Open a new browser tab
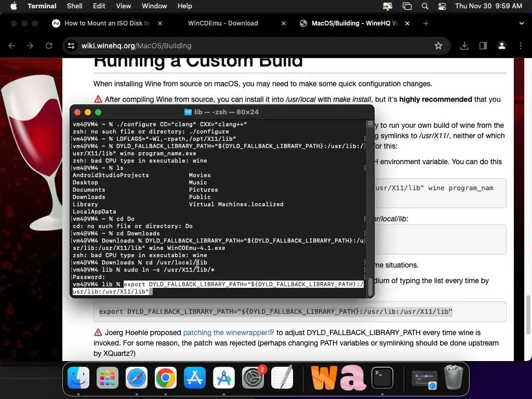532x399 pixels. 426,23
